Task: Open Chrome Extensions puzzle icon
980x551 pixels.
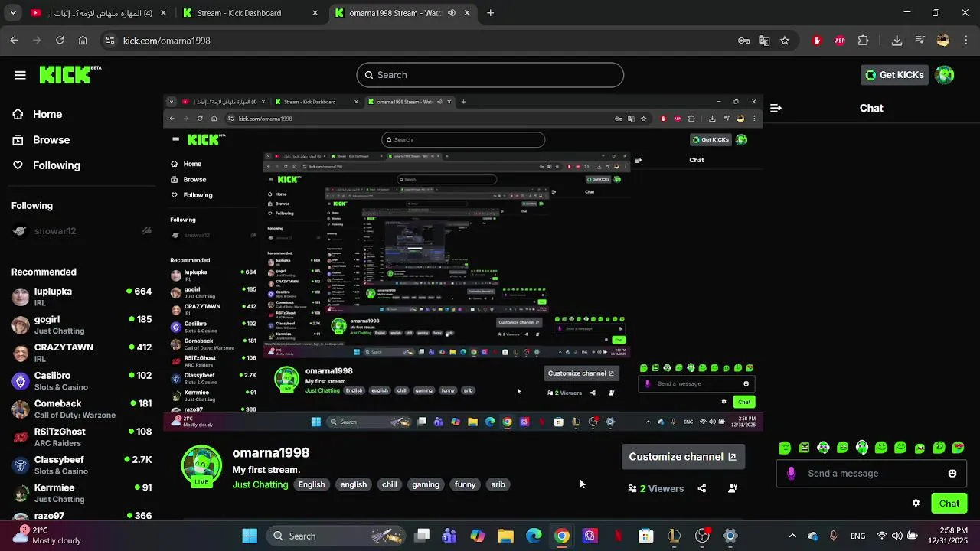Action: pos(864,41)
